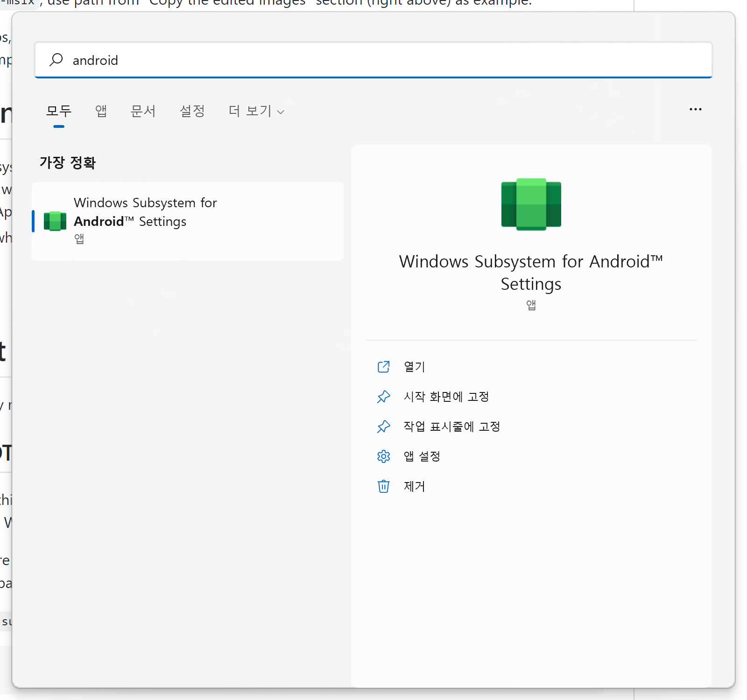
Task: Choose 작업 표시줄에 고정
Action: coord(452,427)
